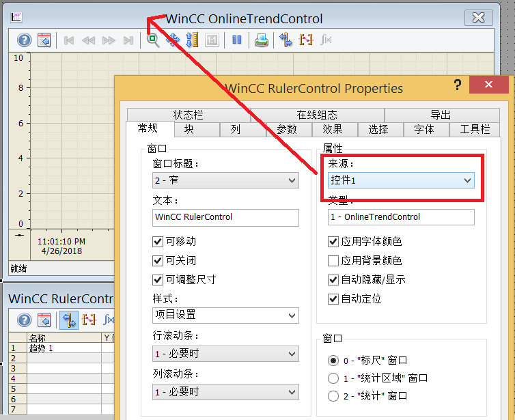Select zoom +/- move tool in the trend toolbar
515x420 pixels.
point(173,40)
